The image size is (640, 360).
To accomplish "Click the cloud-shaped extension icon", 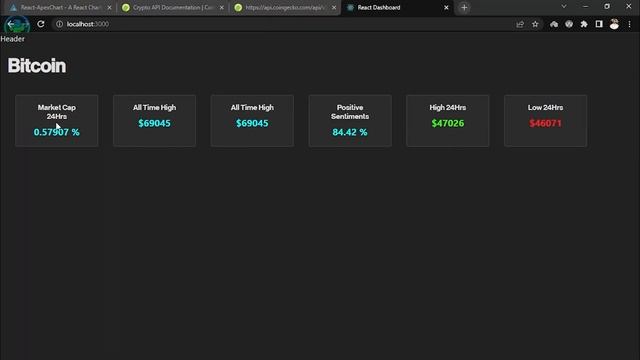I will tap(554, 24).
